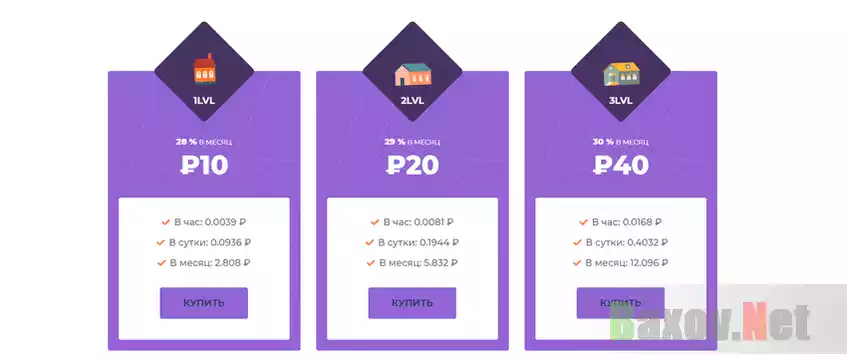Screen dimensions: 847x360
Task: Click the checkmark beside 'В сутки: 0.1944'
Action: point(370,242)
